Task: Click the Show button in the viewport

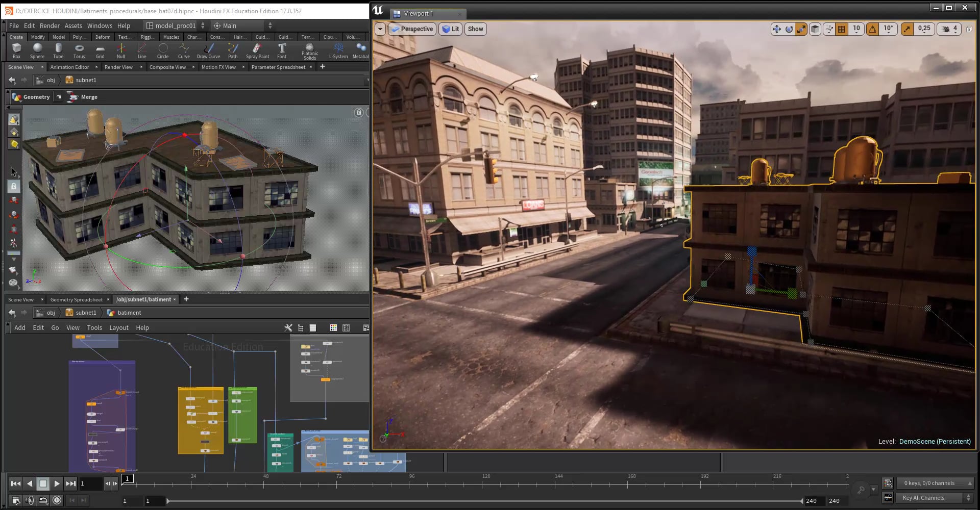Action: pos(475,29)
